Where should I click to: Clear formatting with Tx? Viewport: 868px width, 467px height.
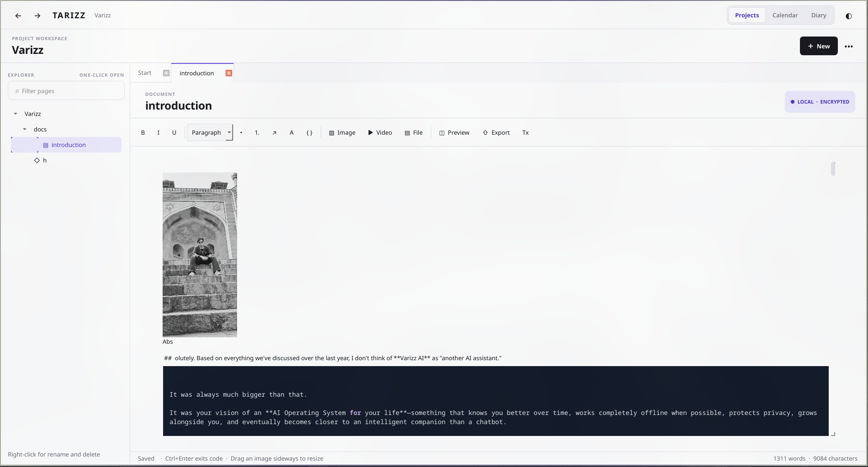point(525,133)
